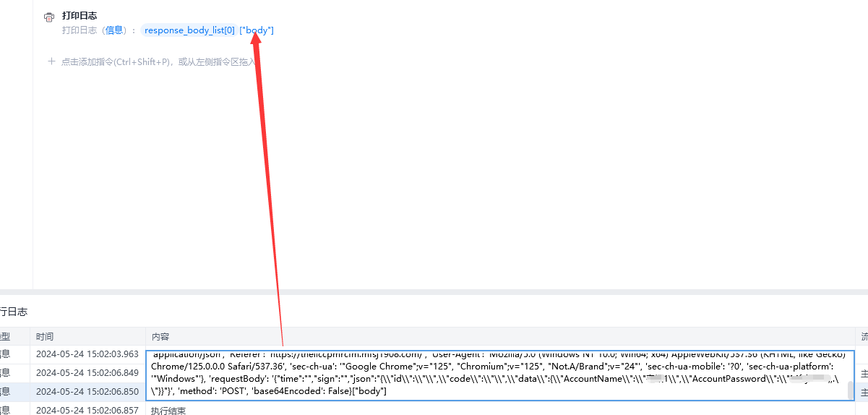Click the 主 cell beside the 15:02:06.849 row
This screenshot has height=415, width=868.
pos(864,374)
